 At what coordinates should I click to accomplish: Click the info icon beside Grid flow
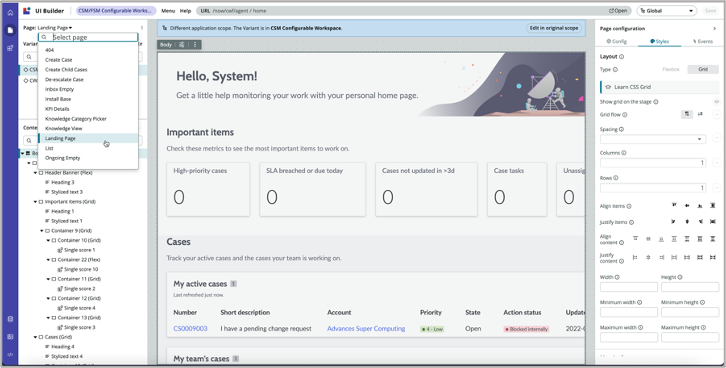(x=625, y=115)
